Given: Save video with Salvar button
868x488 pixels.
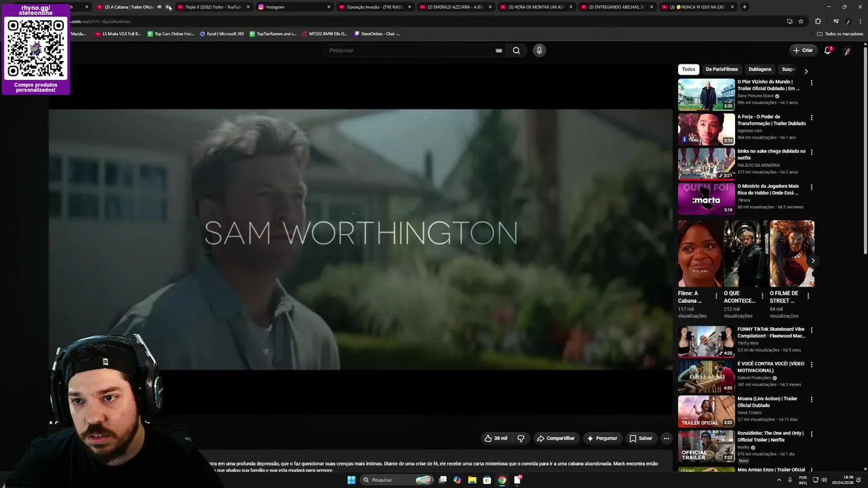Looking at the screenshot, I should coord(641,439).
